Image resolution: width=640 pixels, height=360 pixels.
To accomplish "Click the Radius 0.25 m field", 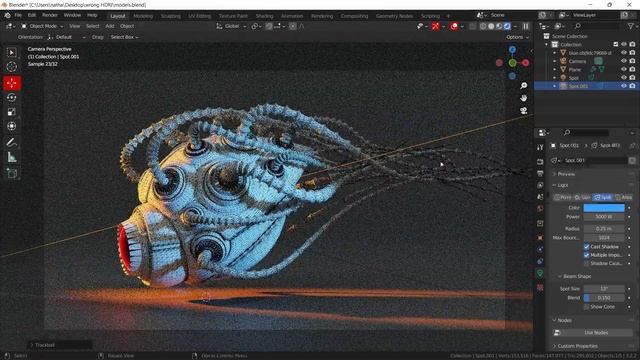I will pos(604,229).
